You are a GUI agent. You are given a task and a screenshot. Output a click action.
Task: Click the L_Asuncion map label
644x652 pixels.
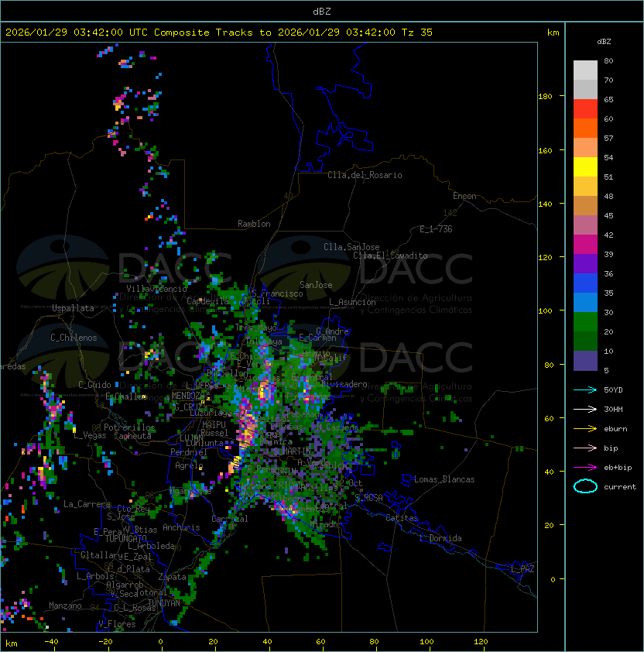point(352,302)
